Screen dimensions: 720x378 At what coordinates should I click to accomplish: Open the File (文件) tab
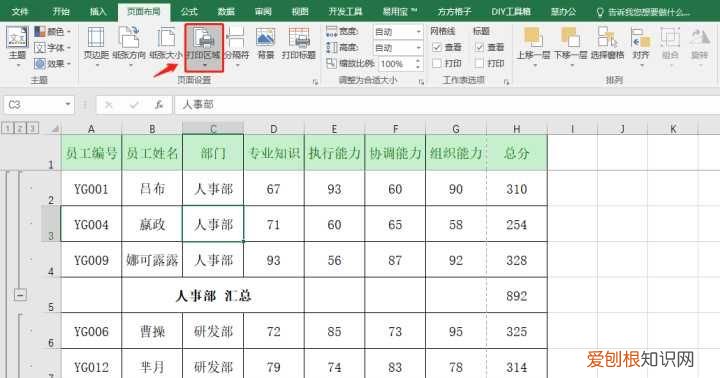coord(20,11)
